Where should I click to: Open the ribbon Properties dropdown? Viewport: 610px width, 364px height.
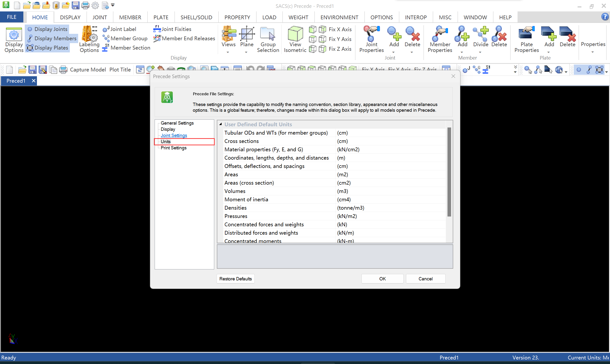(593, 47)
